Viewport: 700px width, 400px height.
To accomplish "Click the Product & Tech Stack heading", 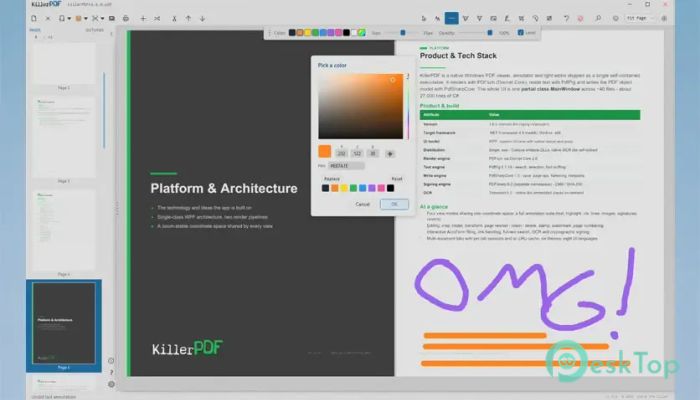I will click(458, 56).
